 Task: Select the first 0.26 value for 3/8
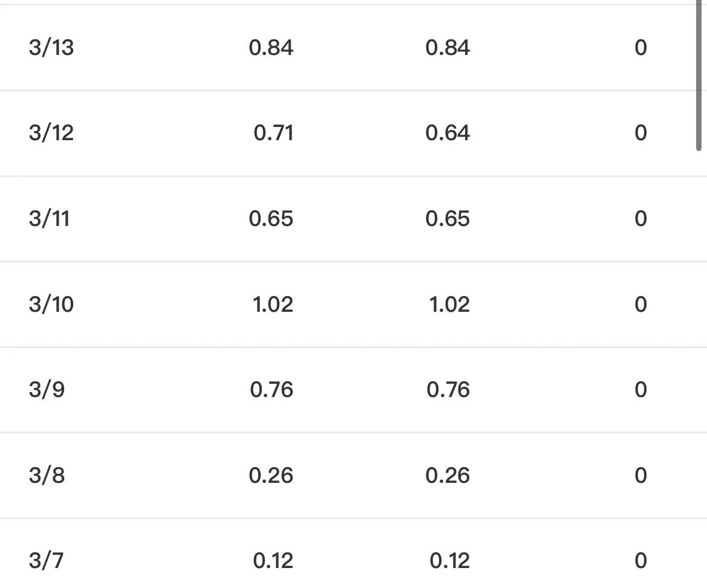[x=271, y=476]
